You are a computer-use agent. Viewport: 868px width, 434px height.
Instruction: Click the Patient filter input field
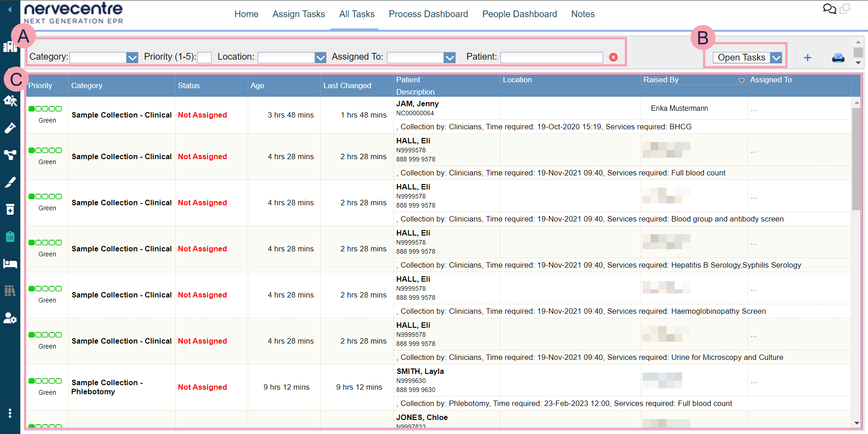click(x=551, y=57)
